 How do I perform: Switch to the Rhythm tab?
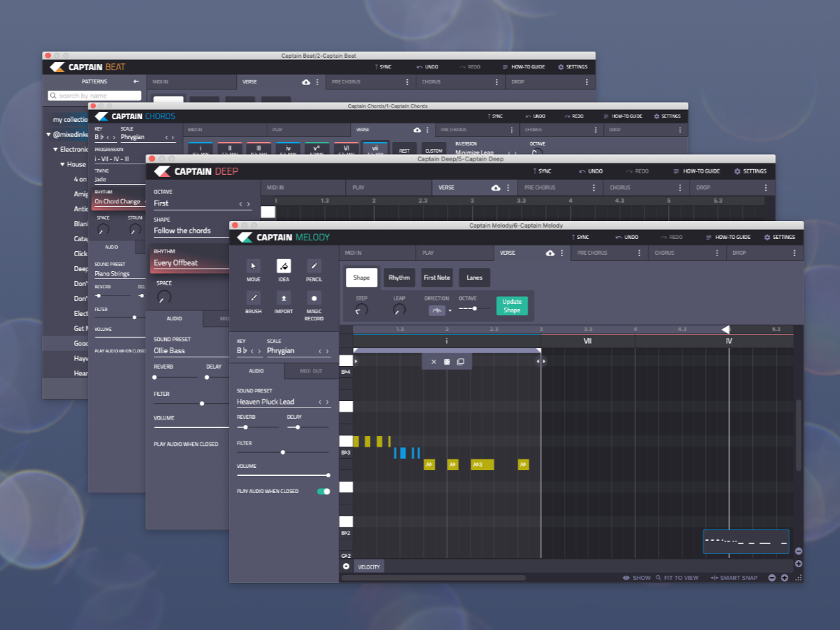399,278
